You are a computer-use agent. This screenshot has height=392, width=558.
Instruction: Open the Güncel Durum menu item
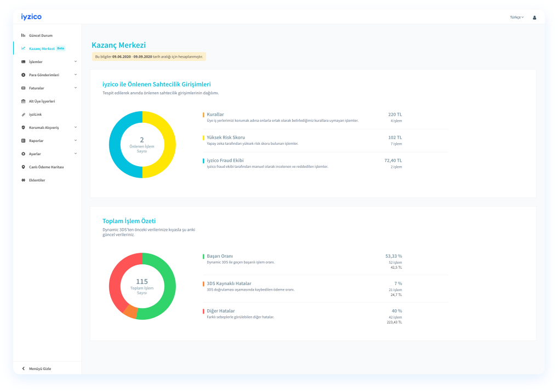[x=47, y=35]
